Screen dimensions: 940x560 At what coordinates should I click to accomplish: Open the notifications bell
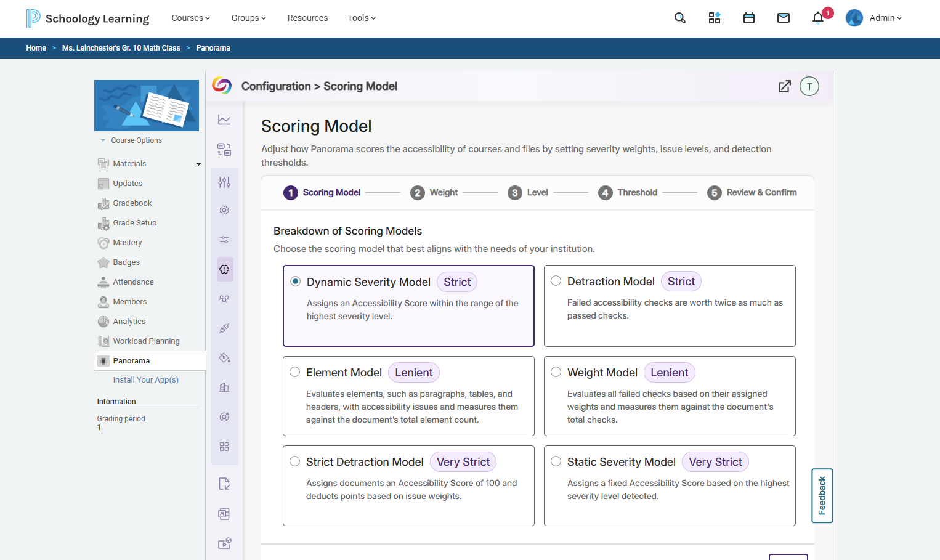818,18
